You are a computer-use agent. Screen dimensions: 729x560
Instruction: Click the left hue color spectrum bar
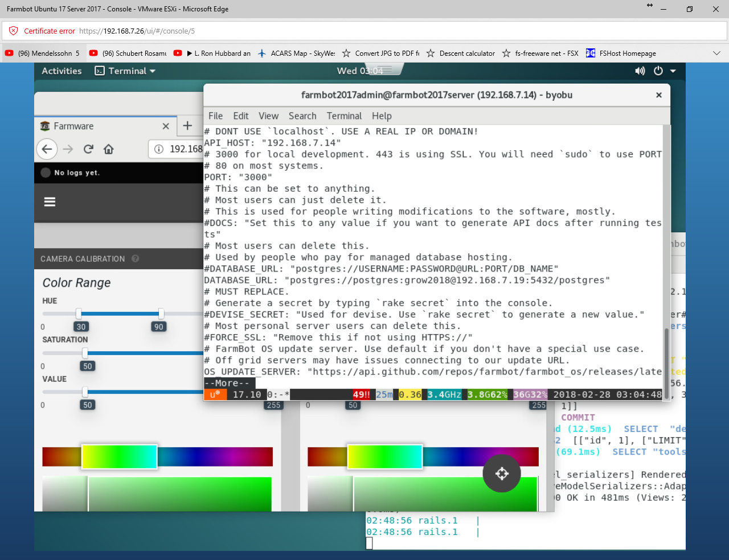[157, 457]
